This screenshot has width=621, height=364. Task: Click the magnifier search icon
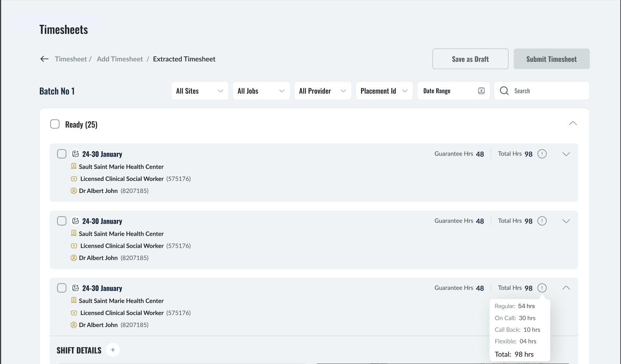tap(504, 91)
